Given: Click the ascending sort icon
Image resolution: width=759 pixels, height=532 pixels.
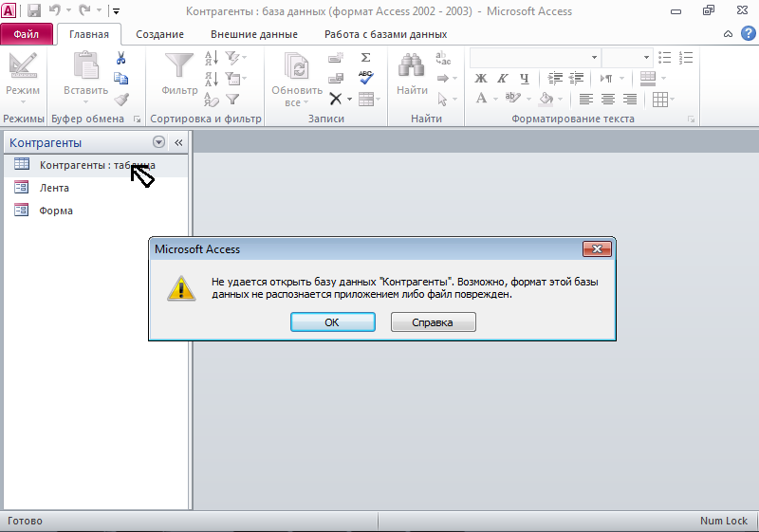Looking at the screenshot, I should 212,58.
